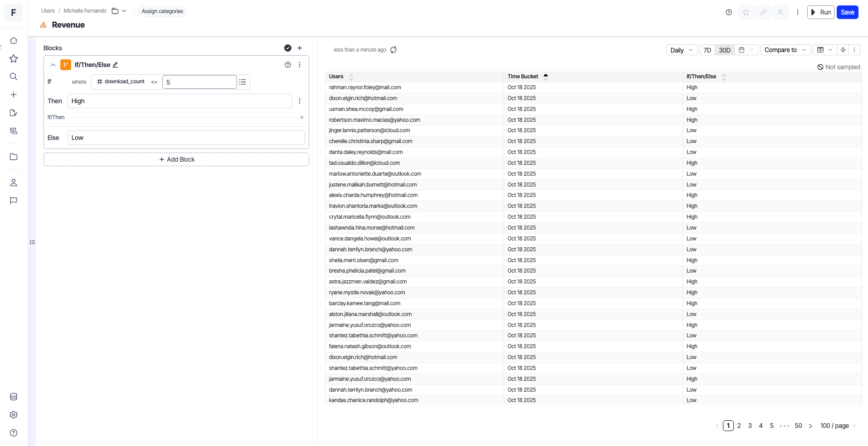Viewport: 868px width, 446px height.
Task: Click the star favorite icon in header
Action: pos(746,12)
